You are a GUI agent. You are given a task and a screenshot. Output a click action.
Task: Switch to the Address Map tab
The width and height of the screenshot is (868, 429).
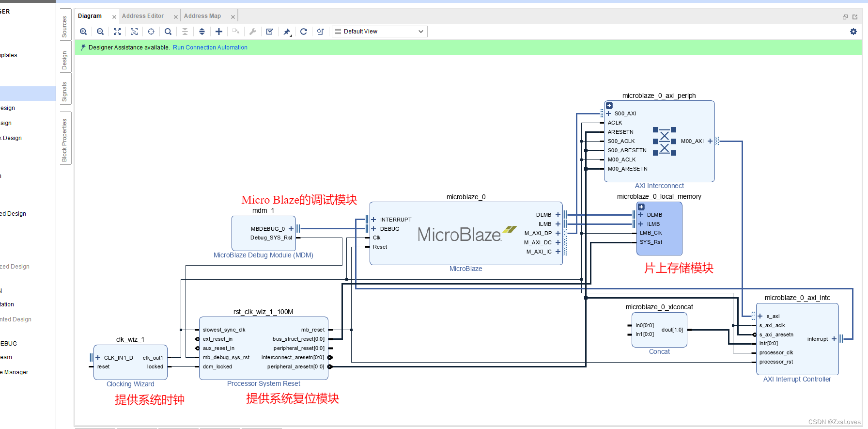pyautogui.click(x=202, y=16)
